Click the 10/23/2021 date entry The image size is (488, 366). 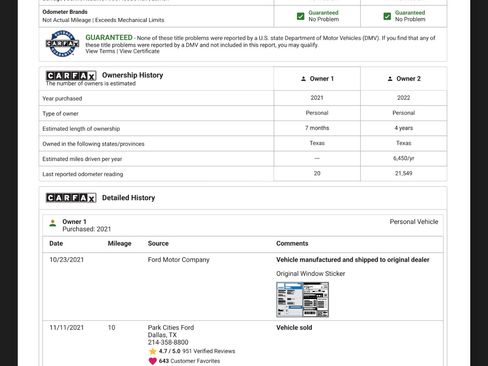[x=66, y=260]
